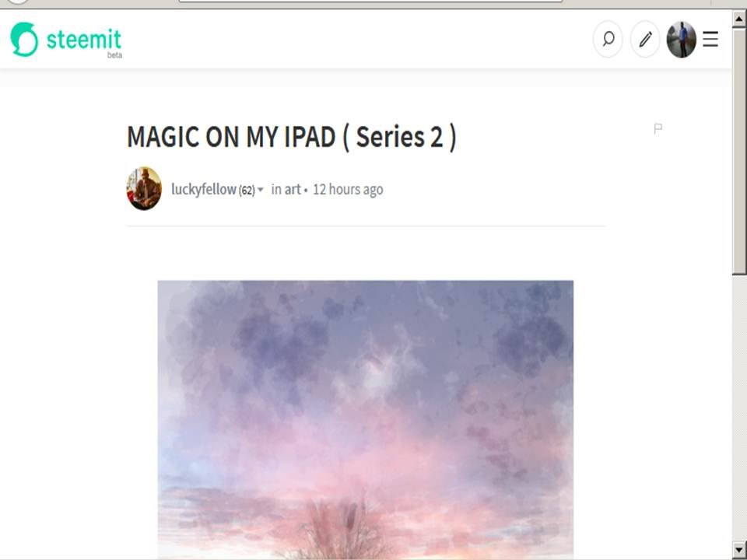
Task: Click the 12 hours ago timestamp
Action: [348, 190]
